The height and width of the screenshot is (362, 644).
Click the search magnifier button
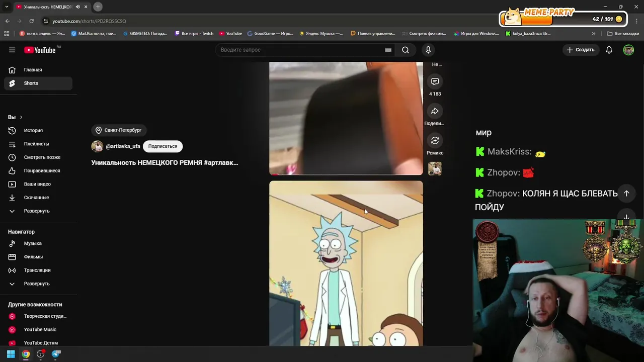406,50
